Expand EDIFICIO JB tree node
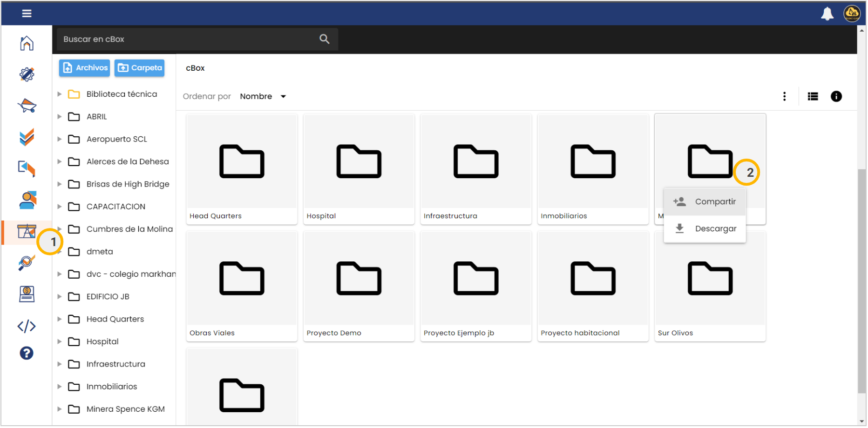Viewport: 868px width, 428px height. 60,297
